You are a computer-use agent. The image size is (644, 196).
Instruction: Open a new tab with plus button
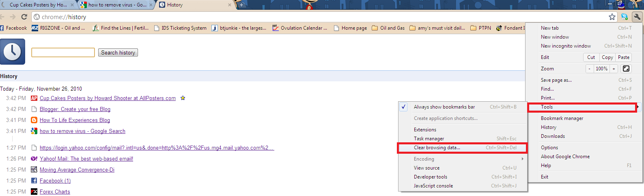point(241,5)
